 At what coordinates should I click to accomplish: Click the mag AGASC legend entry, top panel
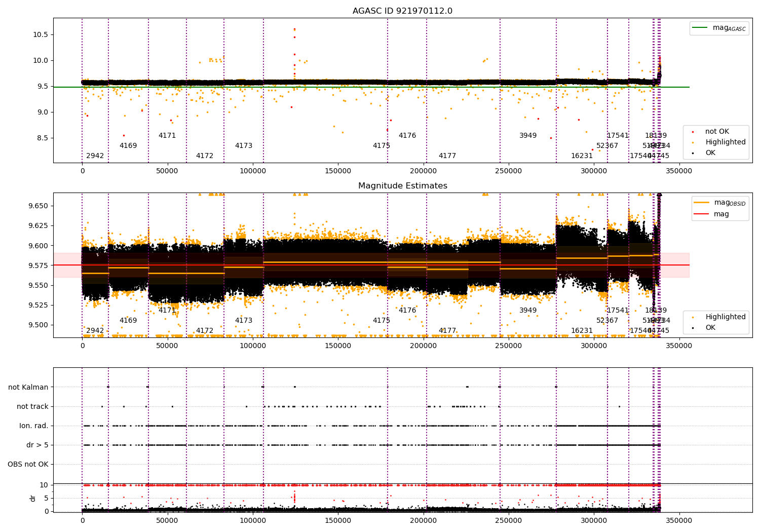pos(719,28)
